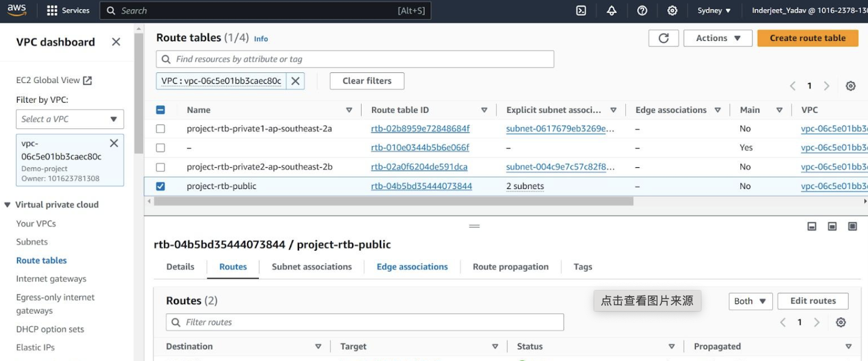Open the Actions dropdown
The height and width of the screenshot is (361, 868).
718,38
